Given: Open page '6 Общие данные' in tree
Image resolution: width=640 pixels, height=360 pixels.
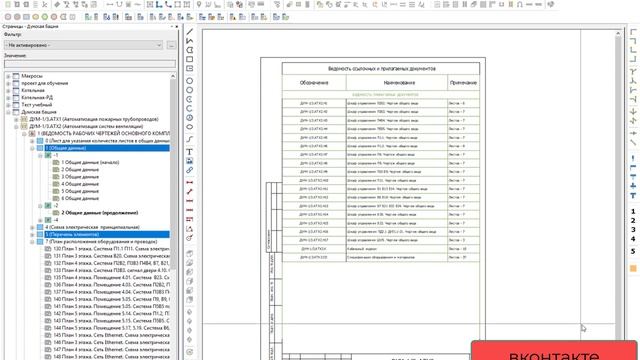Looking at the screenshot, I should (80, 198).
